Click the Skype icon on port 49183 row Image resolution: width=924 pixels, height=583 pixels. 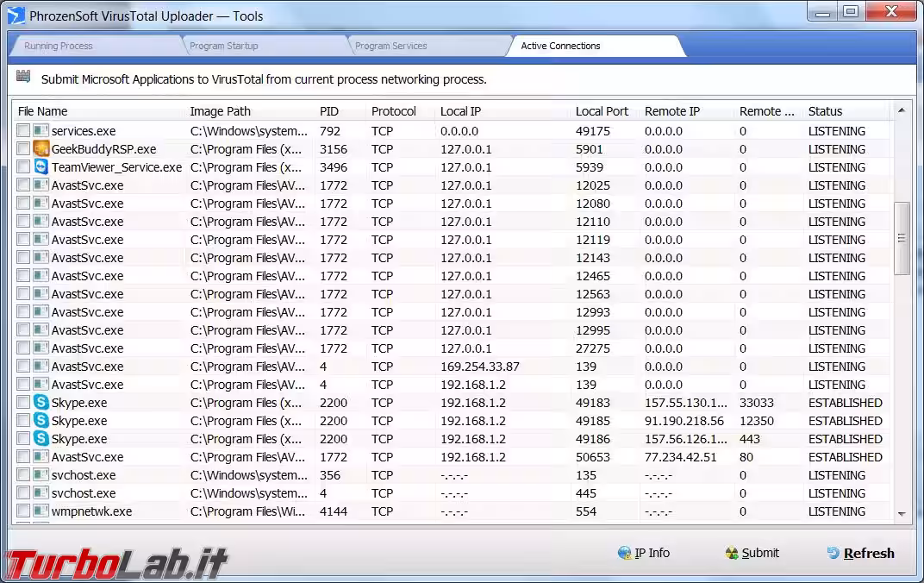(x=41, y=403)
